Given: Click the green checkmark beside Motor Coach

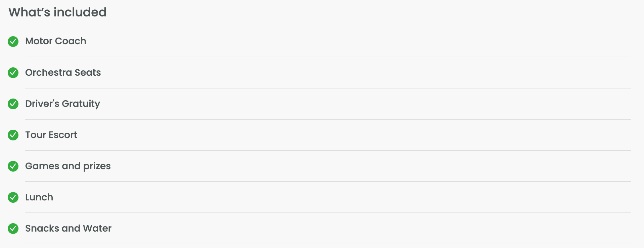Looking at the screenshot, I should pyautogui.click(x=13, y=42).
